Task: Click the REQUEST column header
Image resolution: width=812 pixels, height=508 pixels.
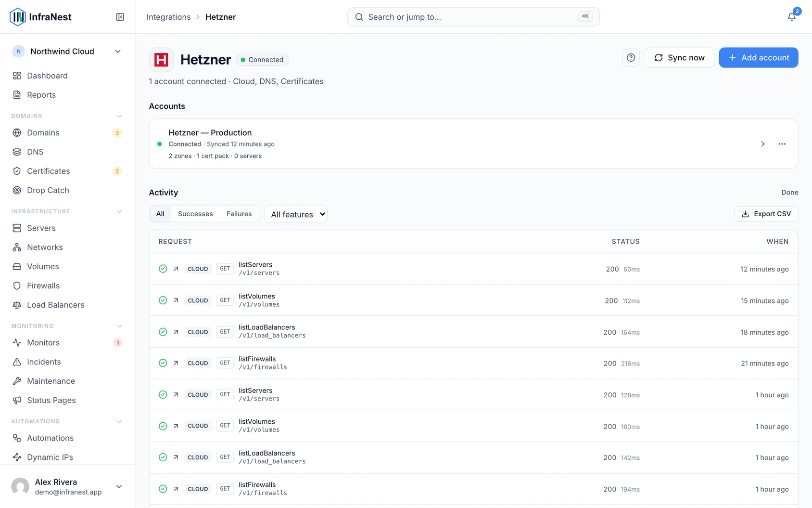Action: click(x=175, y=241)
